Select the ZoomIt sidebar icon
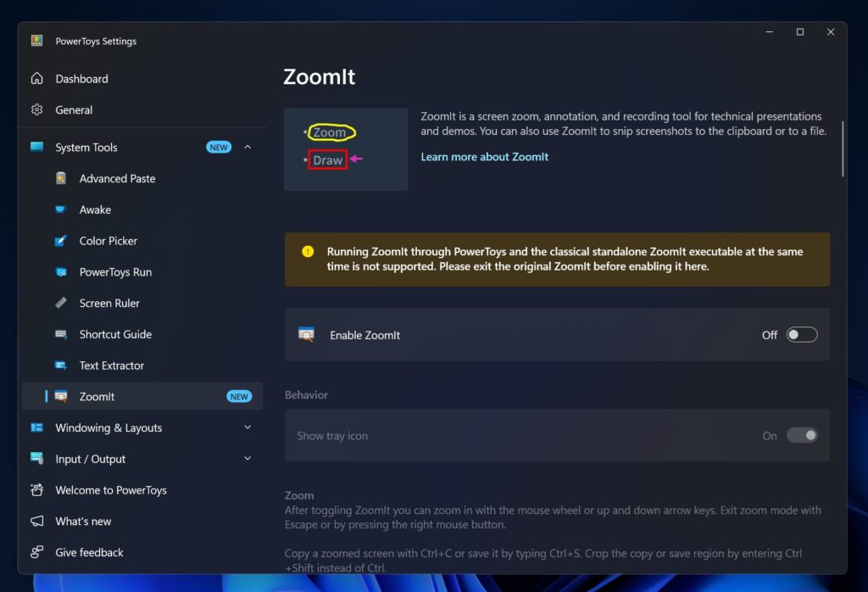868x592 pixels. 60,396
